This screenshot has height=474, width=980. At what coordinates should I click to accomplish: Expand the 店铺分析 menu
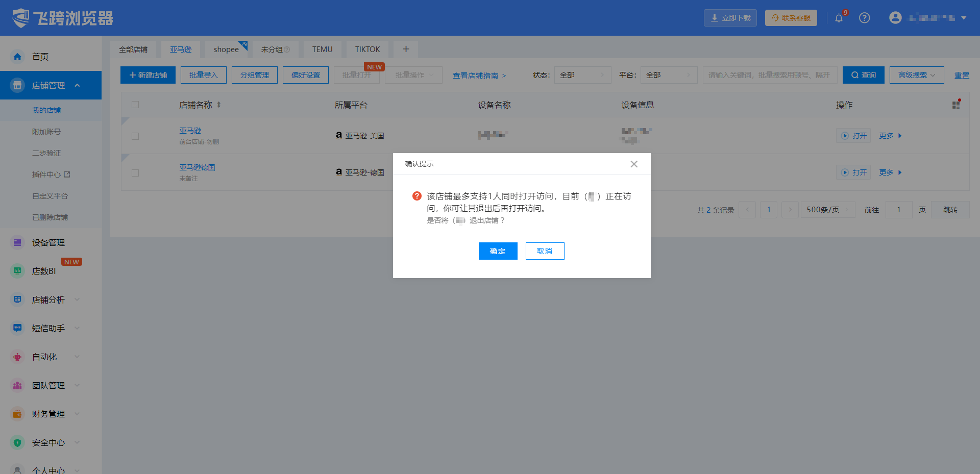pyautogui.click(x=77, y=300)
